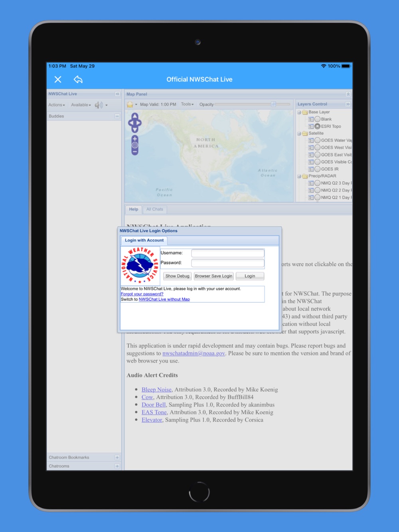Open NWSChat Live without Map link

(x=164, y=299)
